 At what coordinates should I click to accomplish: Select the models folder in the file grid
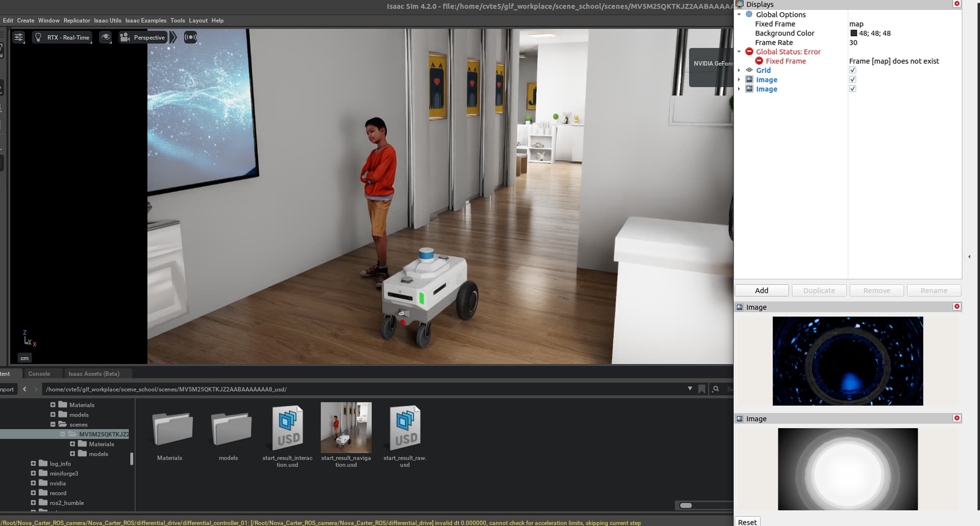click(x=231, y=429)
